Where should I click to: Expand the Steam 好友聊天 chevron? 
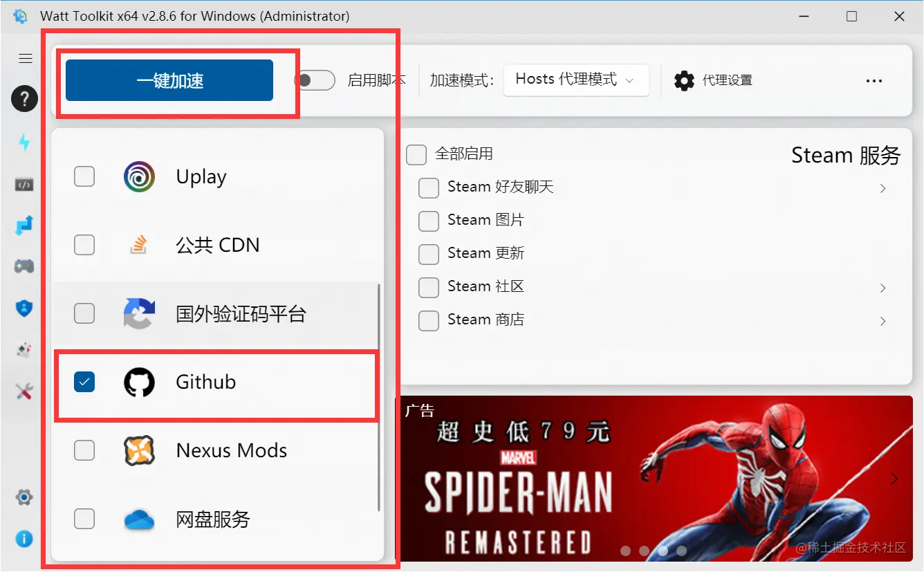[x=883, y=188]
